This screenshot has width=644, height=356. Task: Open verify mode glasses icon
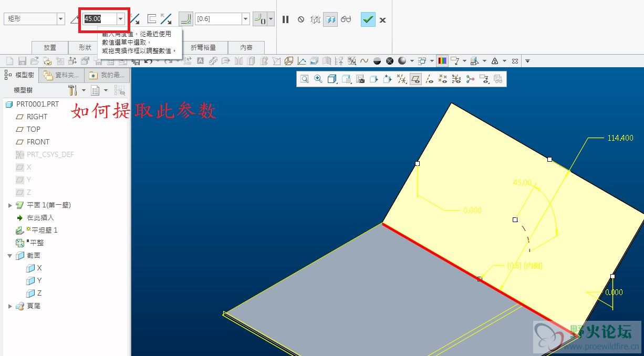click(x=346, y=19)
